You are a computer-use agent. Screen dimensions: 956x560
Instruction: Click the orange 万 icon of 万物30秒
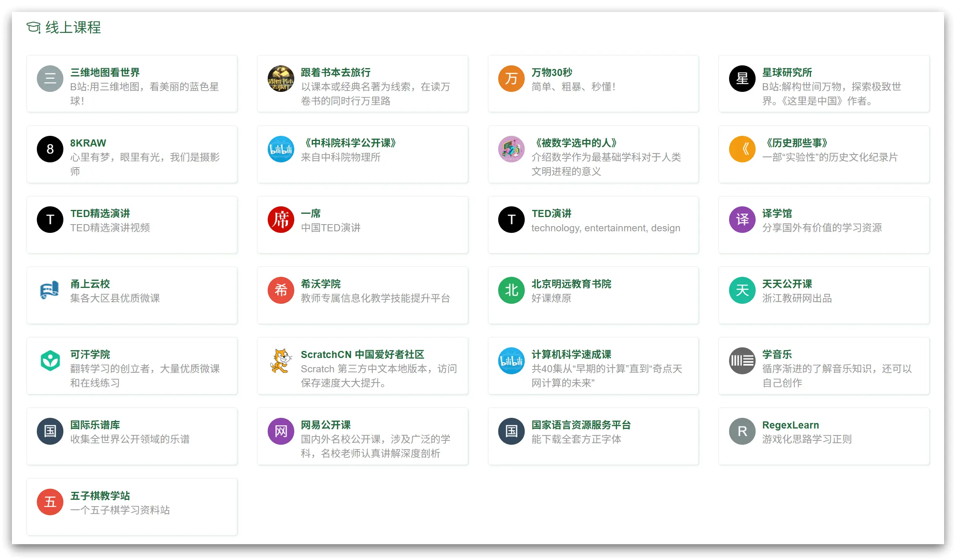click(511, 78)
